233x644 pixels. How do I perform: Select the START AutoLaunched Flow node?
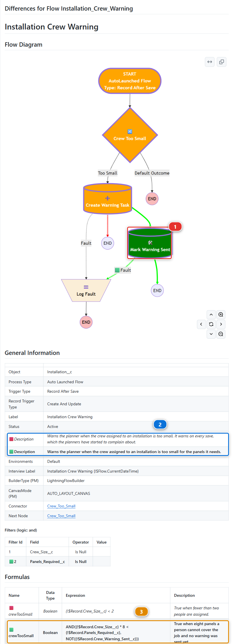130,81
